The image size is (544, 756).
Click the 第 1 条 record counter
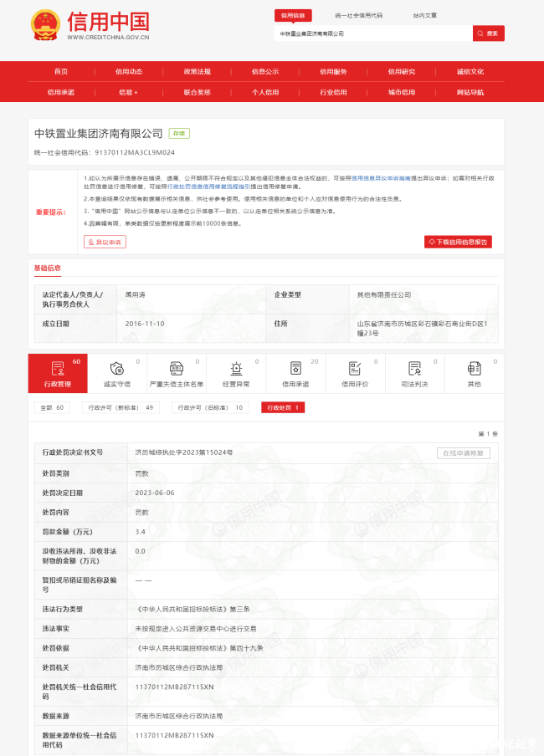[x=488, y=434]
